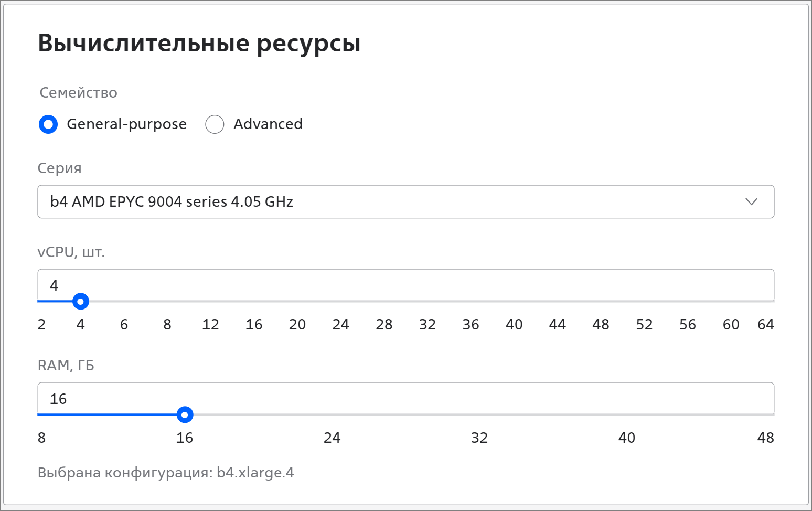Click the chevron arrow in series selector
812x511 pixels.
click(751, 201)
